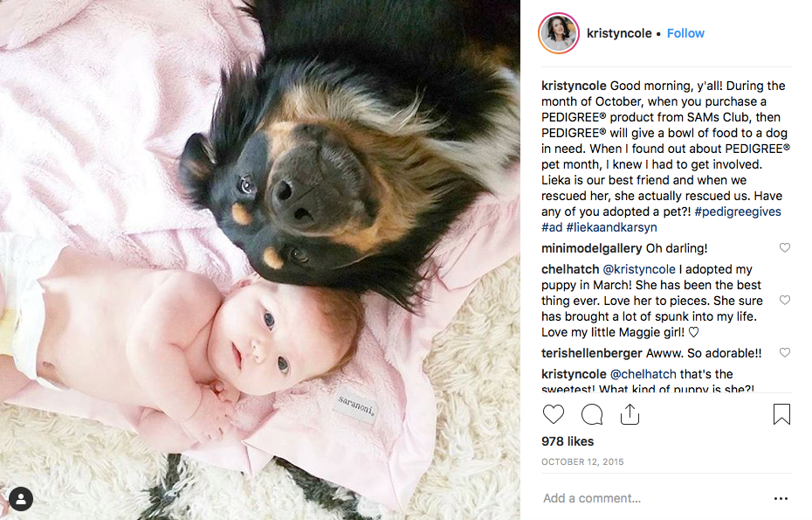The height and width of the screenshot is (520, 812).
Task: Like chelhatch's comment heart
Action: click(785, 300)
